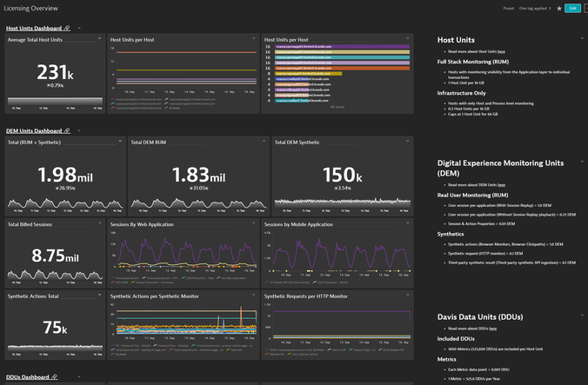Image resolution: width=588 pixels, height=385 pixels.
Task: Collapse the Digital Experience Monitoring Units panel
Action: point(580,162)
